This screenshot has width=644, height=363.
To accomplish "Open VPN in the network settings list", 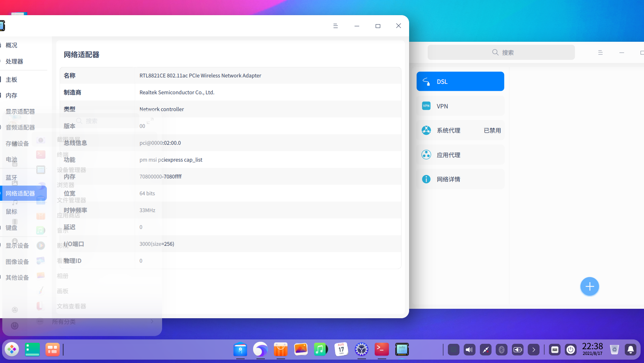I will coord(460,106).
